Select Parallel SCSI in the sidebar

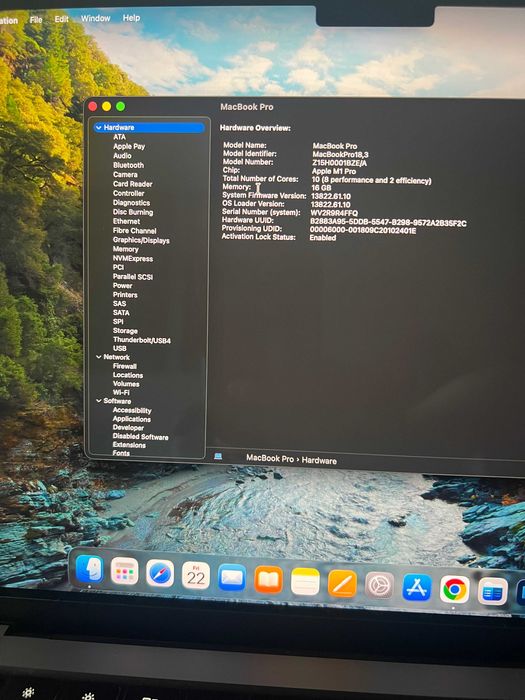(133, 277)
